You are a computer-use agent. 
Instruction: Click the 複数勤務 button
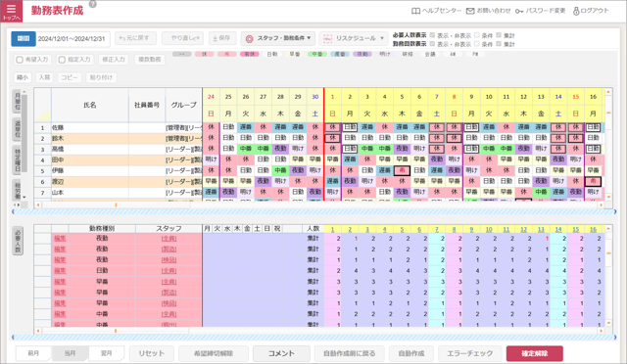[x=150, y=60]
